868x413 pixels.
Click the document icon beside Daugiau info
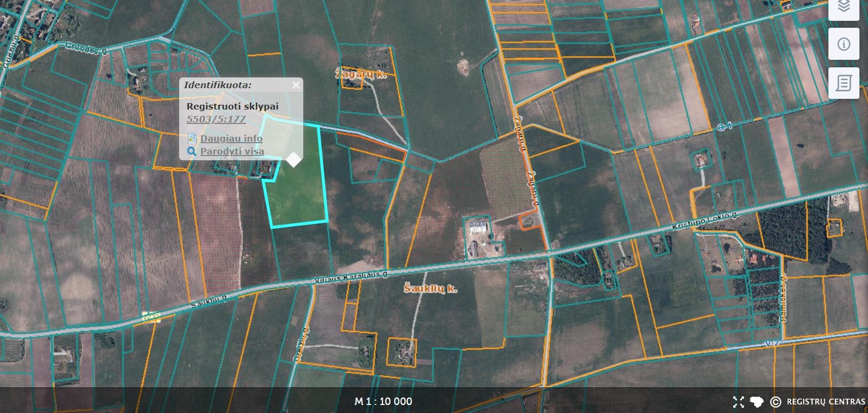tap(192, 138)
